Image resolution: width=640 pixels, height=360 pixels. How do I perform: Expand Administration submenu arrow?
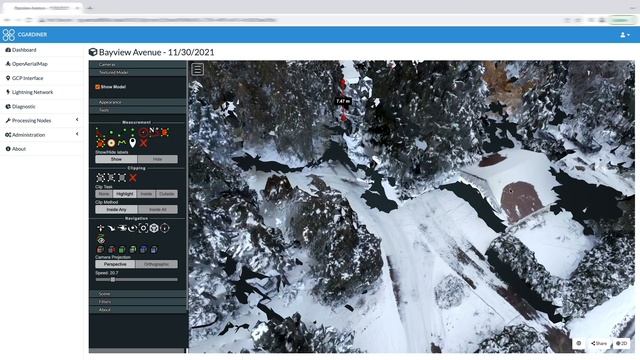[x=77, y=134]
